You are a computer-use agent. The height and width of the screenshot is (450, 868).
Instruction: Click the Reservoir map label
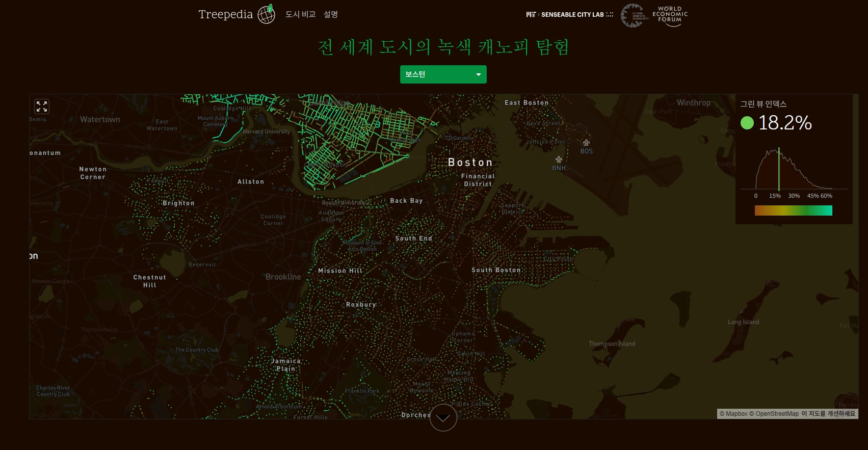click(x=202, y=264)
